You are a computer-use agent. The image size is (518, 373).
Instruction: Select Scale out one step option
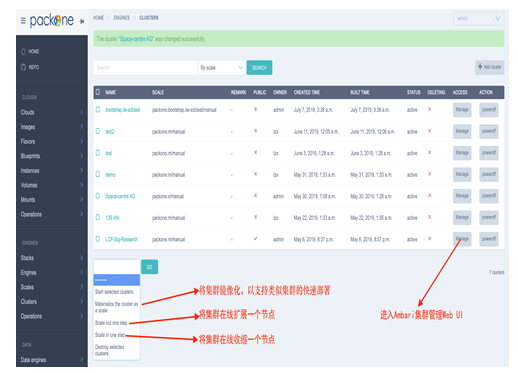pos(111,323)
